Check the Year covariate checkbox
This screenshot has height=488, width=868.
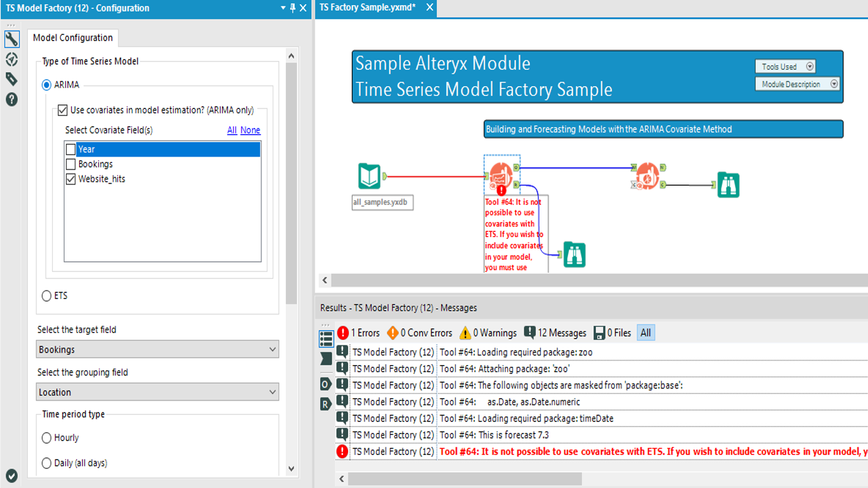(70, 150)
